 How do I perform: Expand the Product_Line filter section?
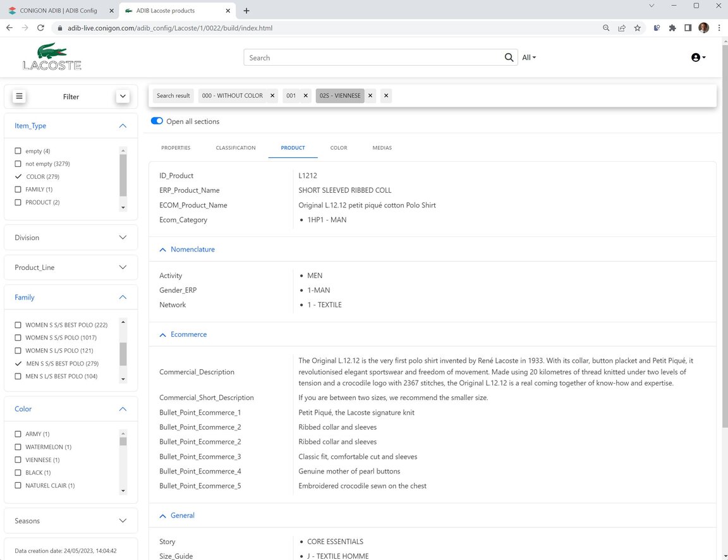(x=123, y=267)
